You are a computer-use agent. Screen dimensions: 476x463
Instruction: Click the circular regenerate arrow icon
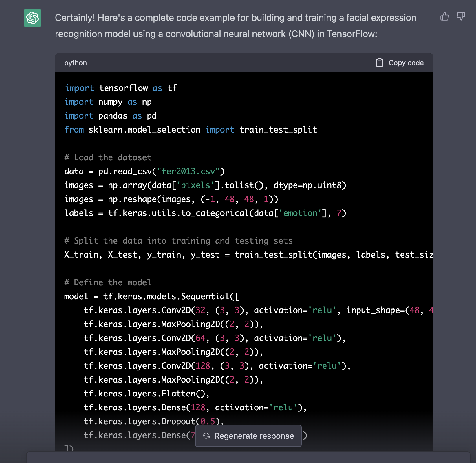206,436
